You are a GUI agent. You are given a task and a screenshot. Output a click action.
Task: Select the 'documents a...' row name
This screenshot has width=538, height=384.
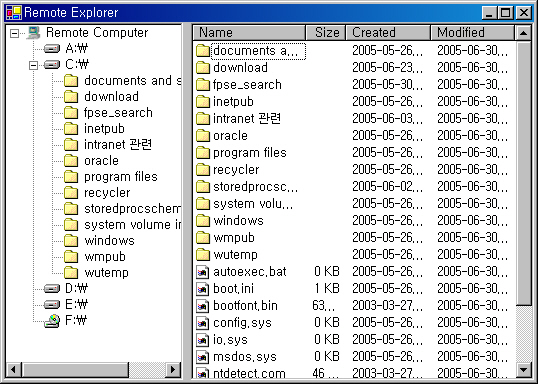pyautogui.click(x=258, y=51)
